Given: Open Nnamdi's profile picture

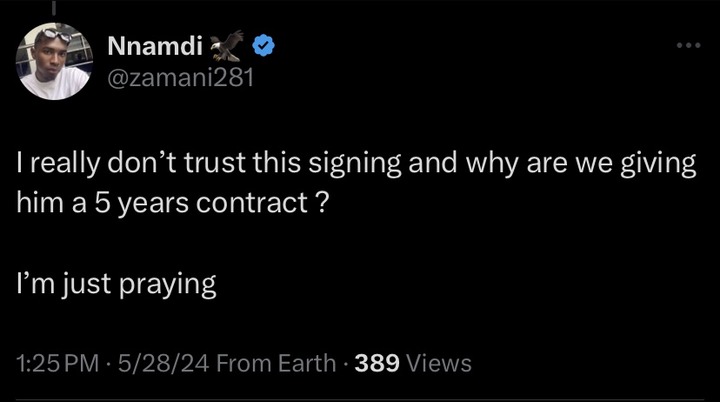Looking at the screenshot, I should [x=53, y=61].
